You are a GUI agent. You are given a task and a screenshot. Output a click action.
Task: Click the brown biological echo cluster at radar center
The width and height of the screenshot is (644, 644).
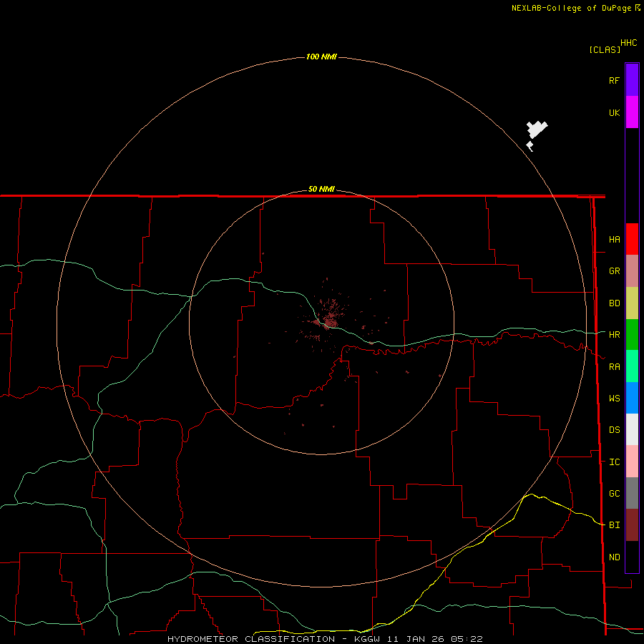click(329, 318)
